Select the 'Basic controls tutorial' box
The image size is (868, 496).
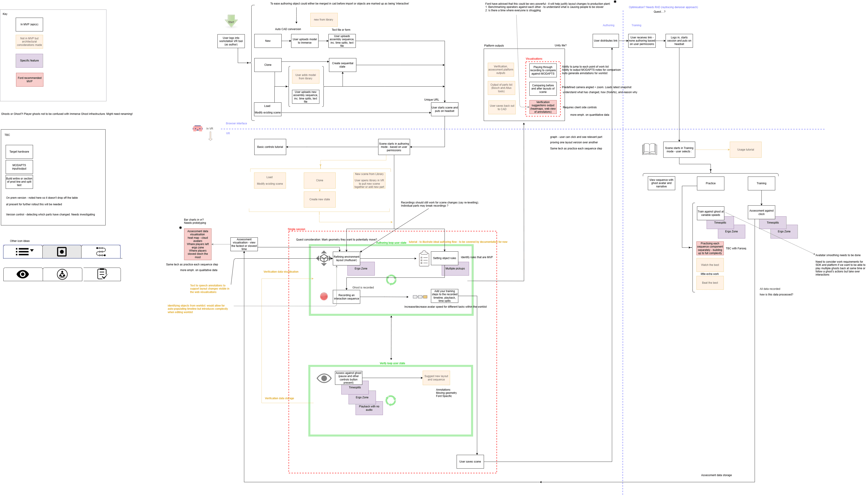(x=270, y=147)
